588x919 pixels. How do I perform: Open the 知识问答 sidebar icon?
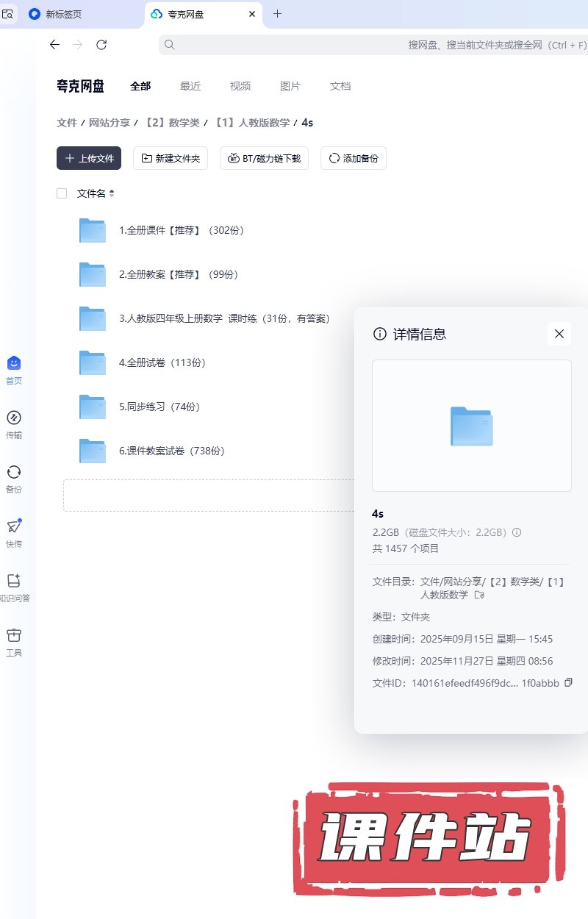(x=14, y=581)
